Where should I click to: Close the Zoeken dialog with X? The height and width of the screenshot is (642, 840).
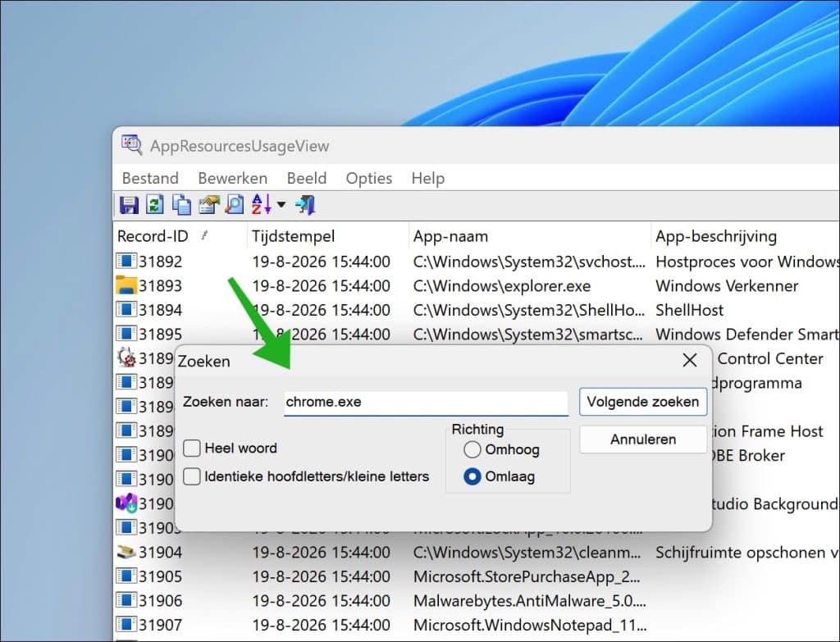[x=690, y=360]
